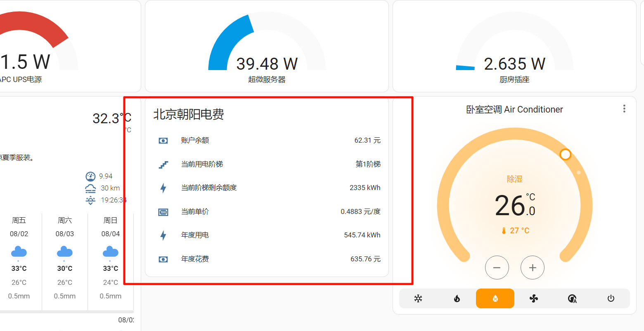Click the forecast horizontal scrollbar
Image resolution: width=644 pixels, height=331 pixels.
click(66, 312)
